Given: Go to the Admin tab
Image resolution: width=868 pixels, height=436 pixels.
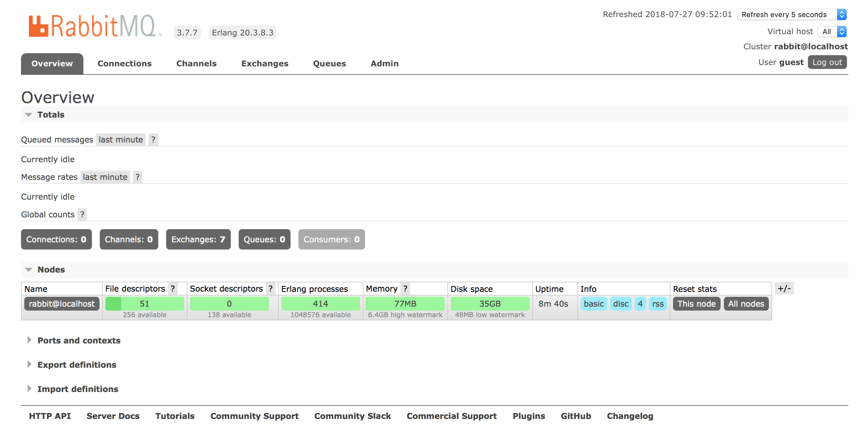Looking at the screenshot, I should (384, 63).
